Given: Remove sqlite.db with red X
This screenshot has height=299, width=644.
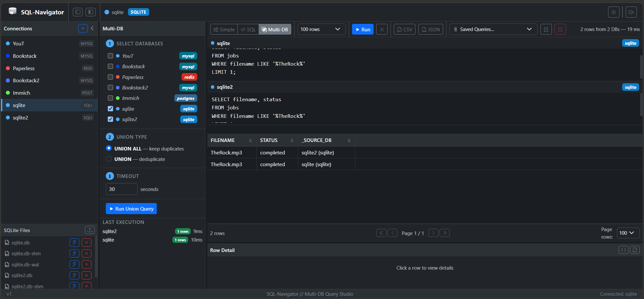Looking at the screenshot, I should (x=87, y=243).
